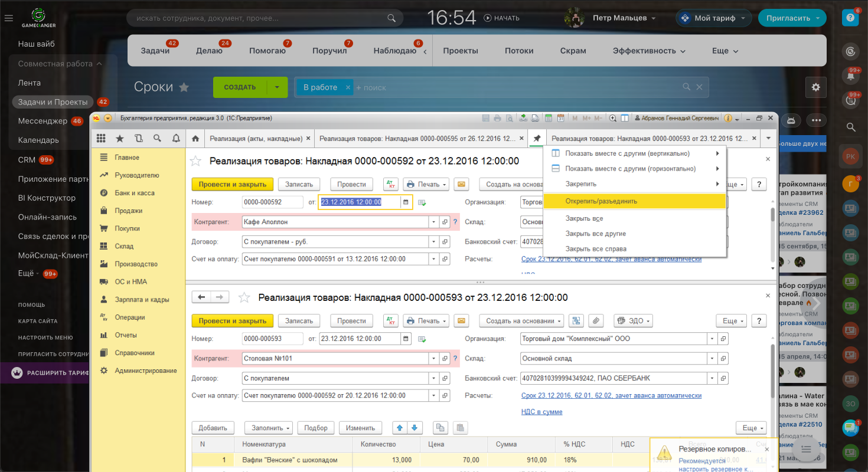Click the copy rows icon above table

(x=440, y=428)
